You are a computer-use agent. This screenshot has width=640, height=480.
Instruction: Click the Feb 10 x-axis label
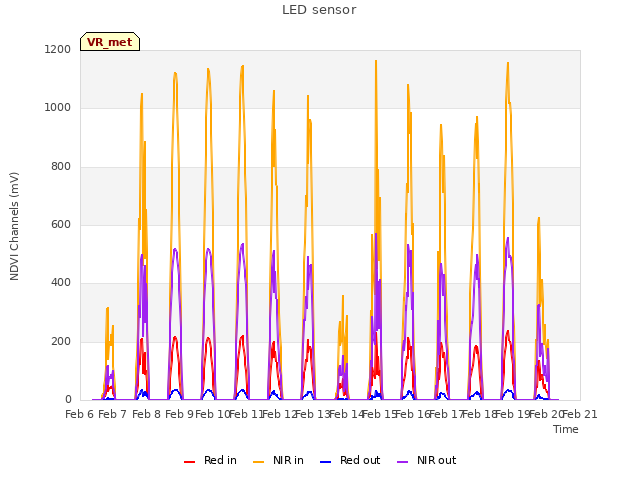pyautogui.click(x=213, y=414)
